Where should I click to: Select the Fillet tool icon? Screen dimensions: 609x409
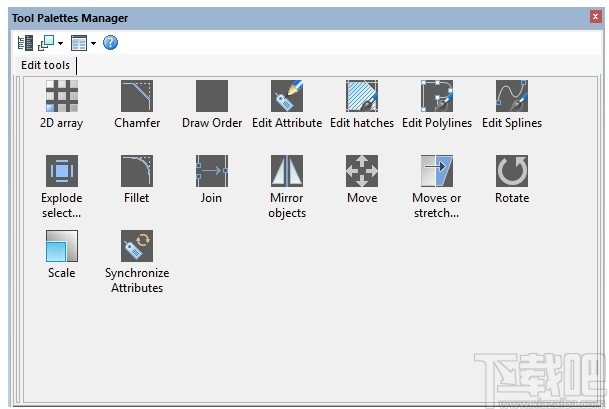tap(137, 171)
